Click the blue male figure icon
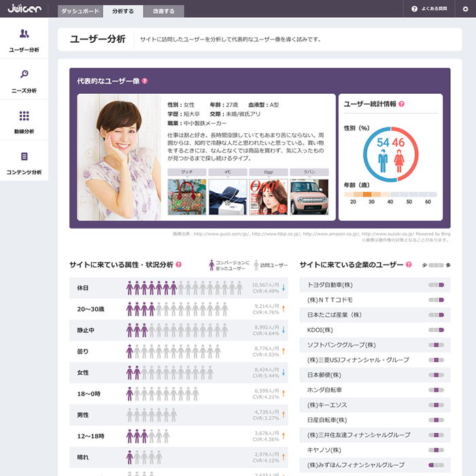The height and width of the screenshot is (476, 476). click(x=383, y=161)
